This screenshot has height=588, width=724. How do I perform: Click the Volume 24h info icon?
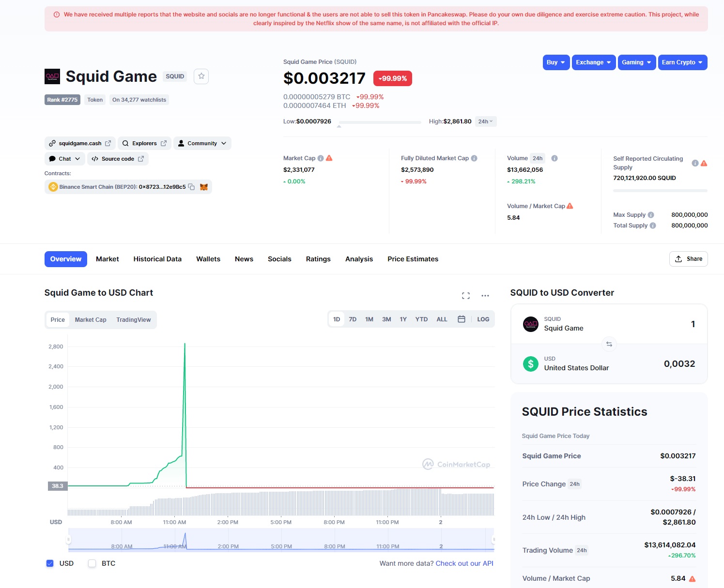click(x=555, y=158)
